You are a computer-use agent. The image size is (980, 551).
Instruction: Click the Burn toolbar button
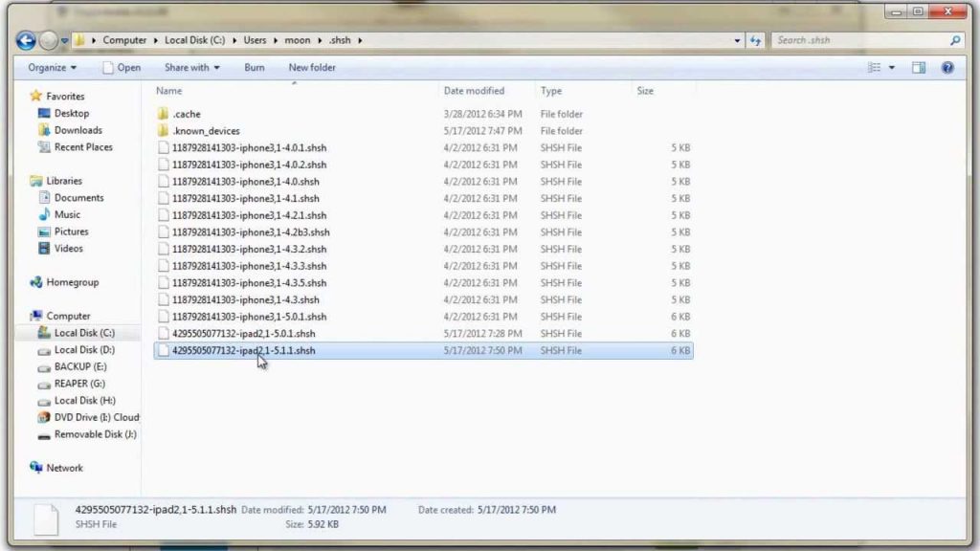click(254, 68)
